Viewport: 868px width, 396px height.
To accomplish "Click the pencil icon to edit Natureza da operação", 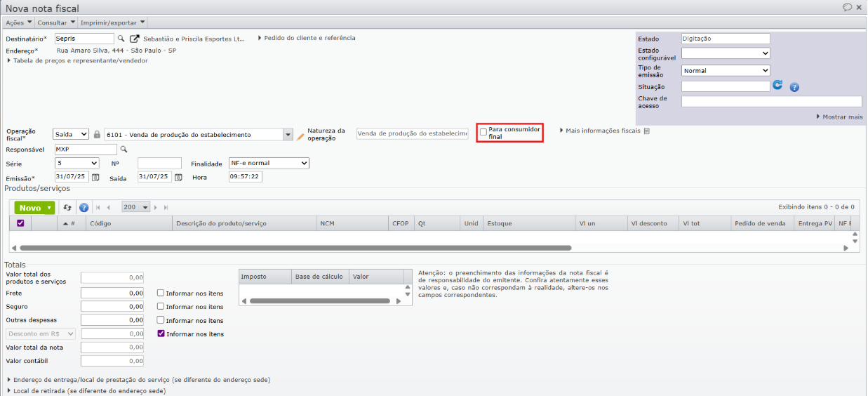I will point(300,136).
